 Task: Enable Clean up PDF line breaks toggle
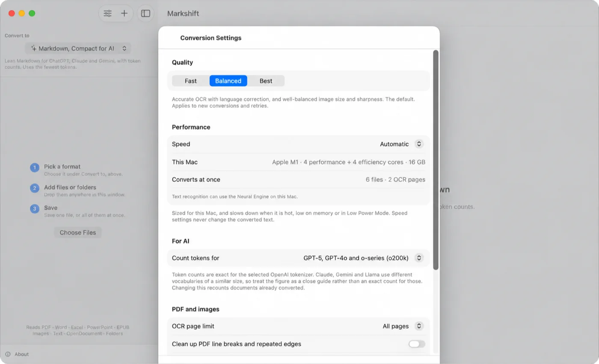417,344
